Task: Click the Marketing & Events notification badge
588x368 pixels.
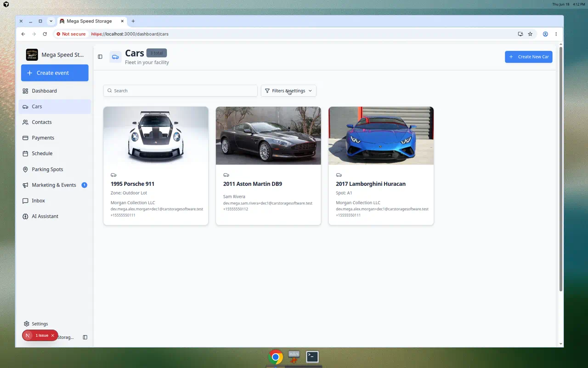Action: [84, 185]
